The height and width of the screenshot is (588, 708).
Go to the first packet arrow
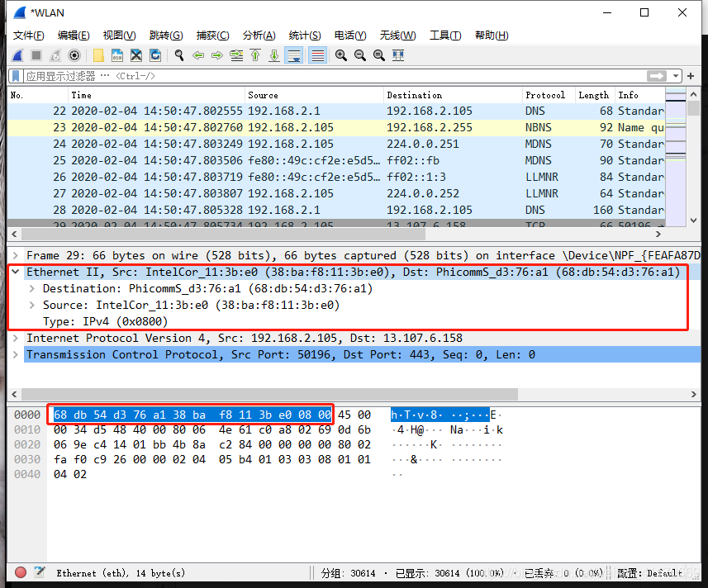[255, 55]
